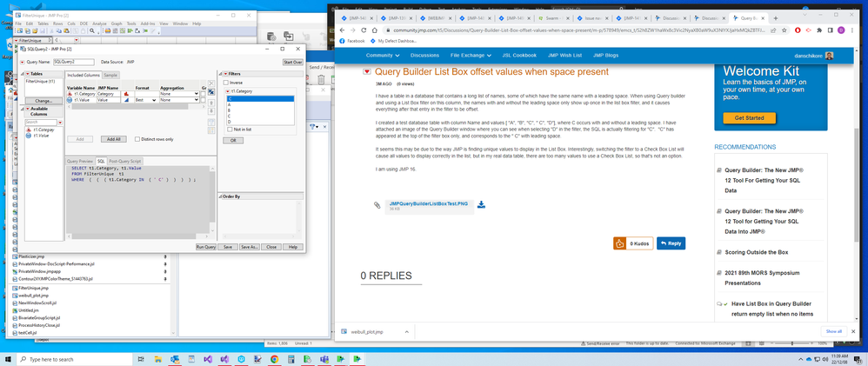This screenshot has width=868, height=366.
Task: Open Aggregation dropdown for t1.Category
Action: 197,94
